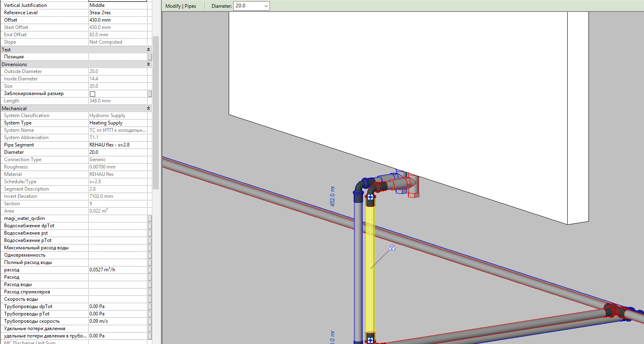This screenshot has height=344, width=644.
Task: Click the Schedule/Type value s=2.8
Action: coord(118,182)
